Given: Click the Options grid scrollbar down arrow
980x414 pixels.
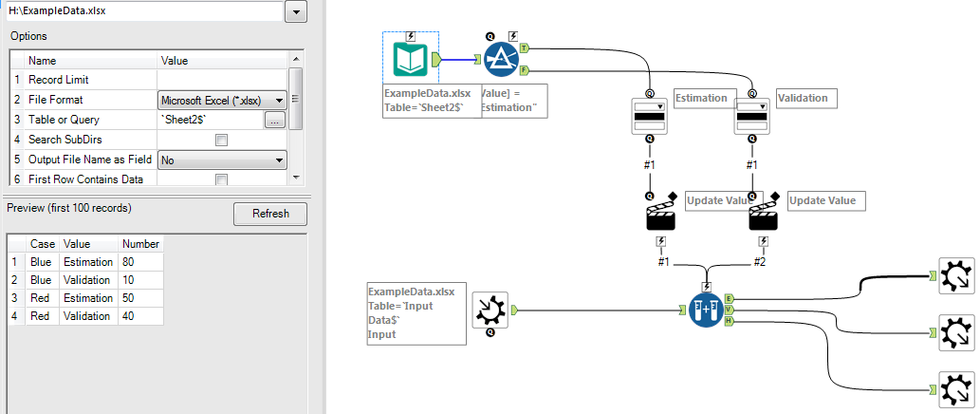Looking at the screenshot, I should [296, 179].
